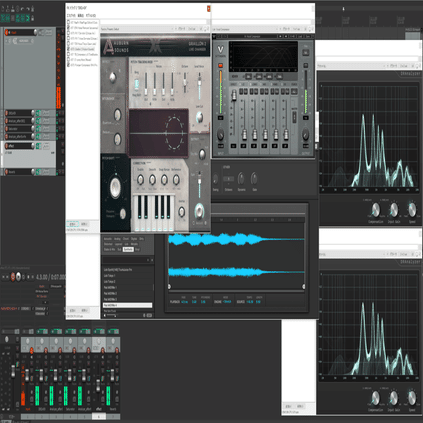Click the upper analyzer's spectrum display
This screenshot has height=423, width=423.
click(x=369, y=136)
